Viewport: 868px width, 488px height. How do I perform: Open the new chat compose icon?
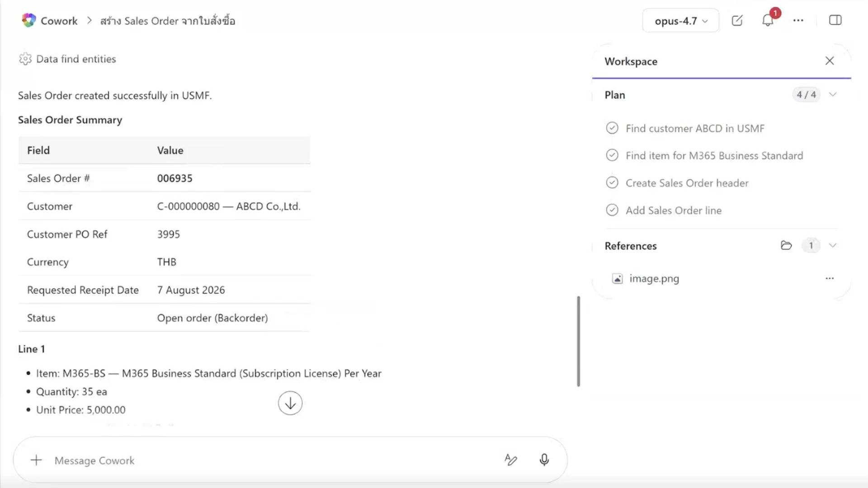pyautogui.click(x=737, y=20)
